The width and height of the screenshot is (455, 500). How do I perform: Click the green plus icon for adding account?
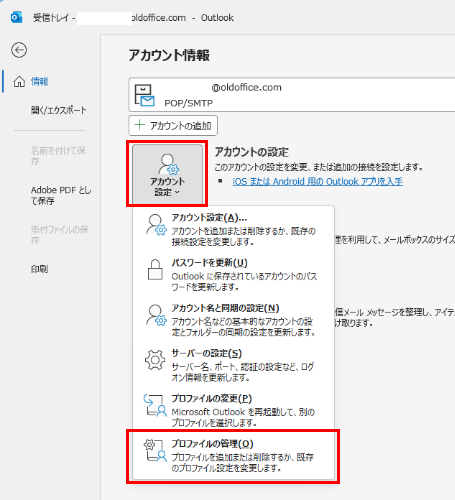pos(139,125)
